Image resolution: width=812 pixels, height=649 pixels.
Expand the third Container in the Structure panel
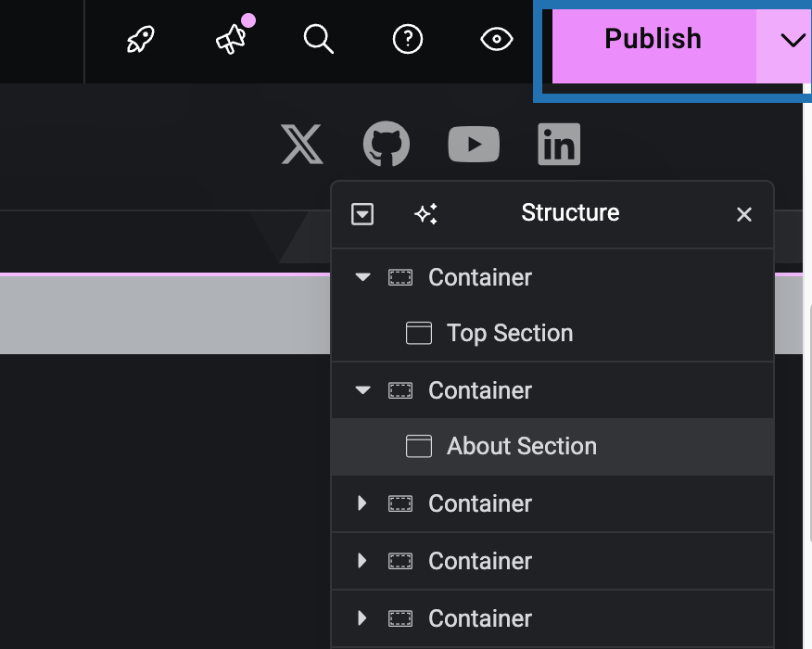point(362,503)
